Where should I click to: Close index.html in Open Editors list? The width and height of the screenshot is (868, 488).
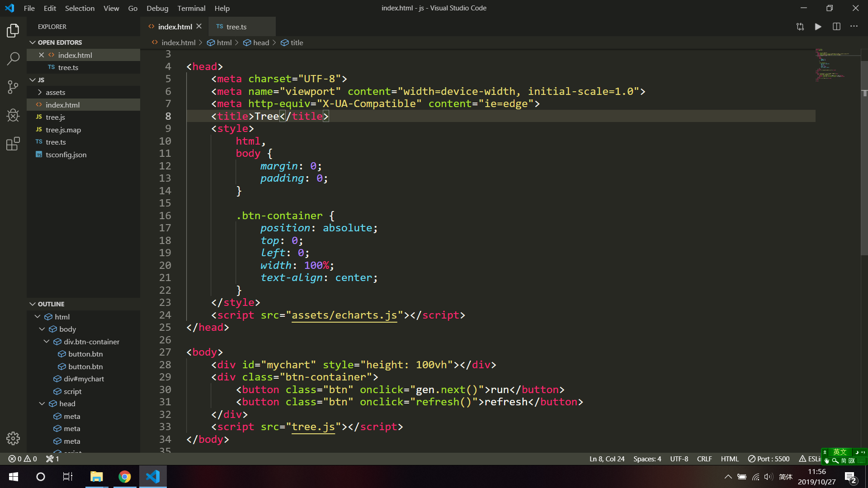pos(41,55)
